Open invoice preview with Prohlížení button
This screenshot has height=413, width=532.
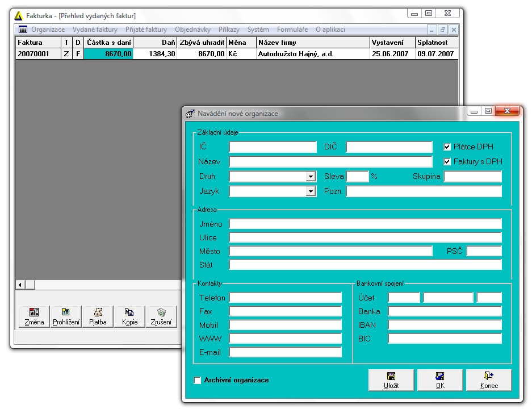(x=66, y=316)
